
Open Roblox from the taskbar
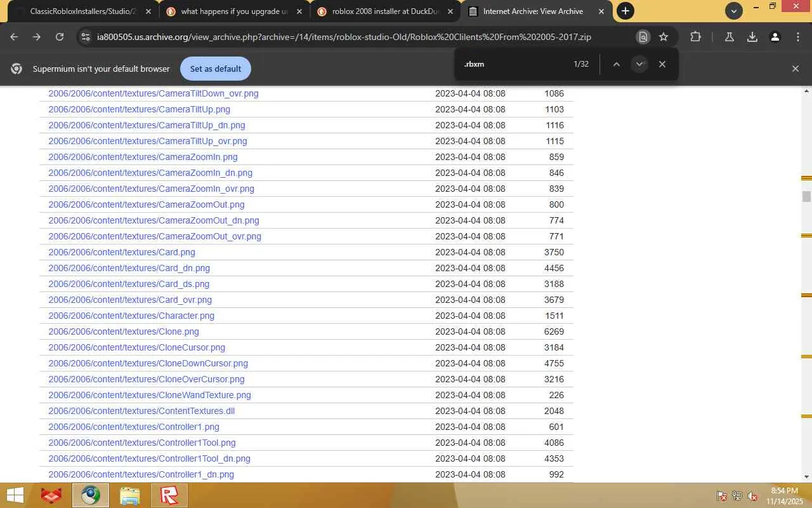coord(169,495)
